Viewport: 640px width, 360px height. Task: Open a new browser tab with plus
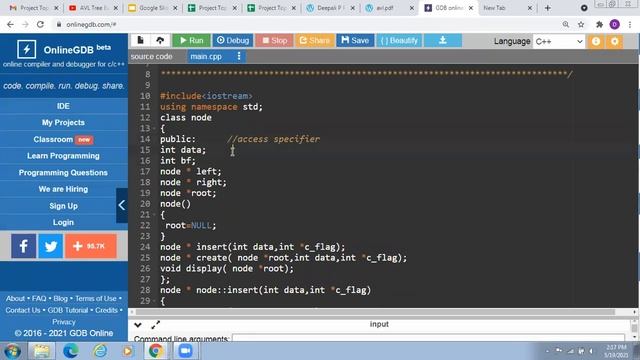547,8
